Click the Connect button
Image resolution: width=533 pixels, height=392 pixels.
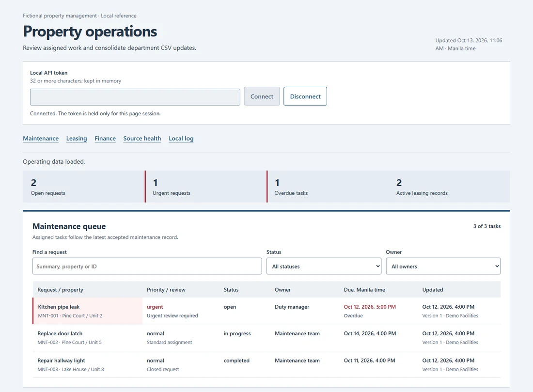click(x=262, y=96)
